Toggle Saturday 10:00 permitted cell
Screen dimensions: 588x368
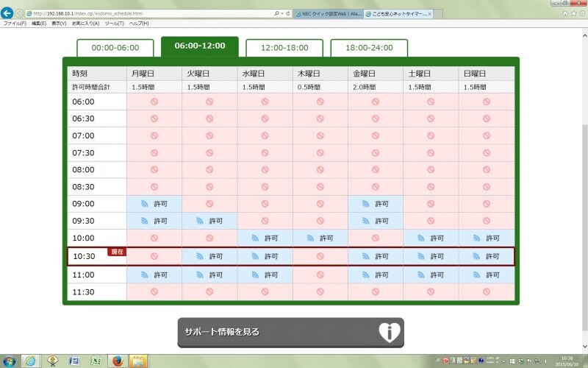(431, 238)
